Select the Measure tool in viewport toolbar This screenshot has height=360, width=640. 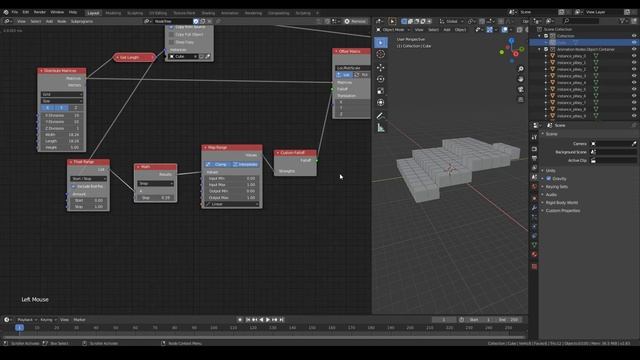pos(380,128)
